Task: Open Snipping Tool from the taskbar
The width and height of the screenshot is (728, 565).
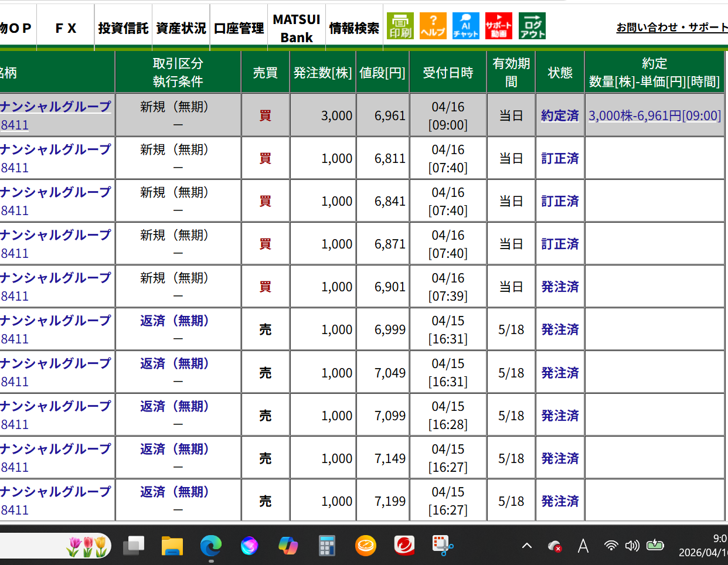Action: (x=443, y=546)
